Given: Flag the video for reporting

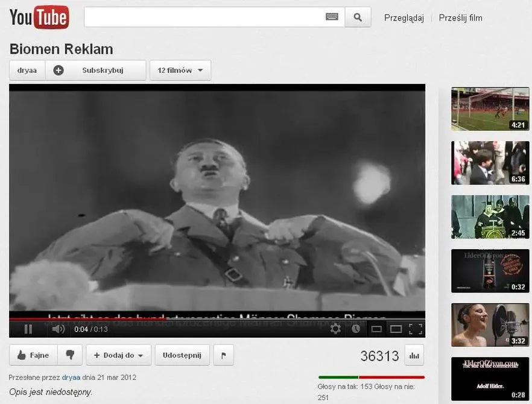Looking at the screenshot, I should (x=223, y=355).
